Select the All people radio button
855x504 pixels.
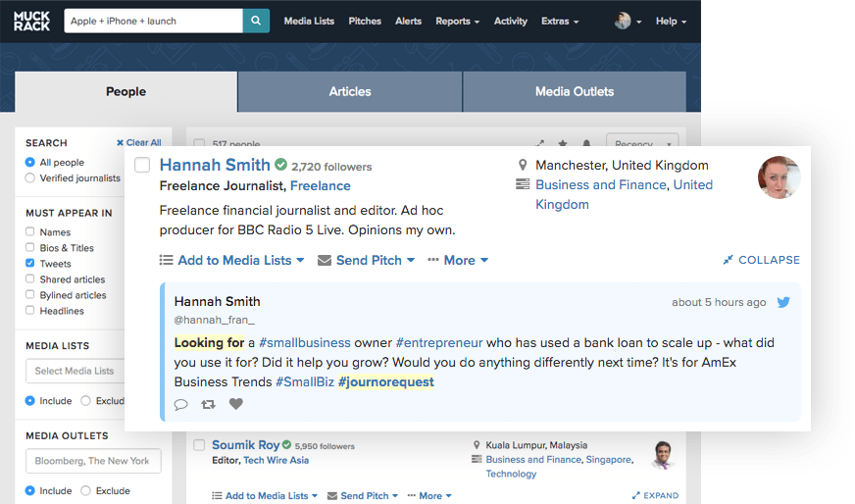[x=30, y=162]
